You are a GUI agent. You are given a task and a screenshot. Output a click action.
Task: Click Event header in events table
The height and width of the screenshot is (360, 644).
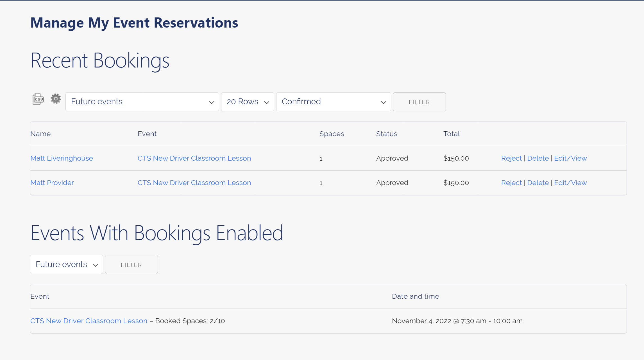(x=40, y=296)
